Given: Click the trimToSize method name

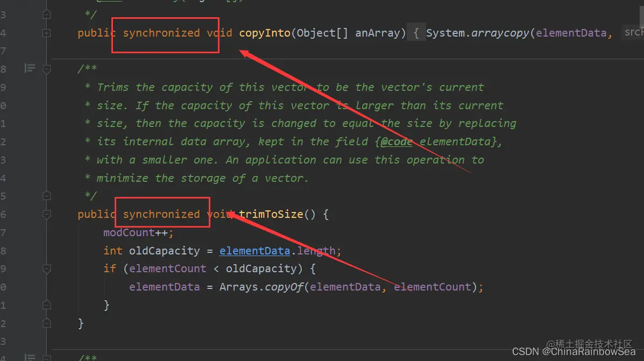Looking at the screenshot, I should pyautogui.click(x=271, y=214).
